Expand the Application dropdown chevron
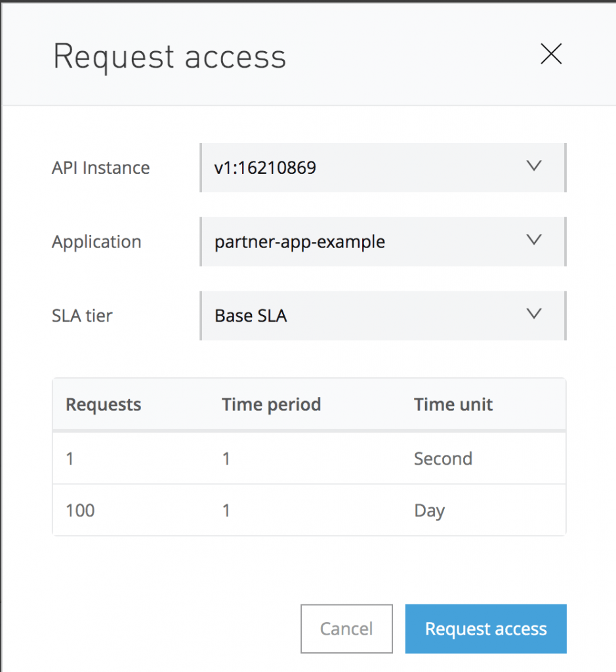The width and height of the screenshot is (616, 672). 534,240
